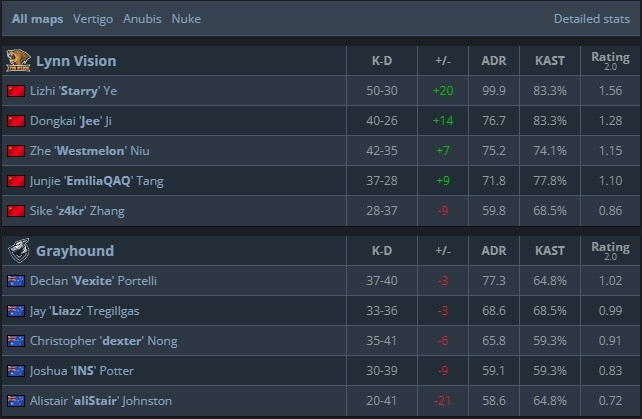This screenshot has height=419, width=642.
Task: Open Dongkai 'Jee' Ji player page
Action: point(71,121)
